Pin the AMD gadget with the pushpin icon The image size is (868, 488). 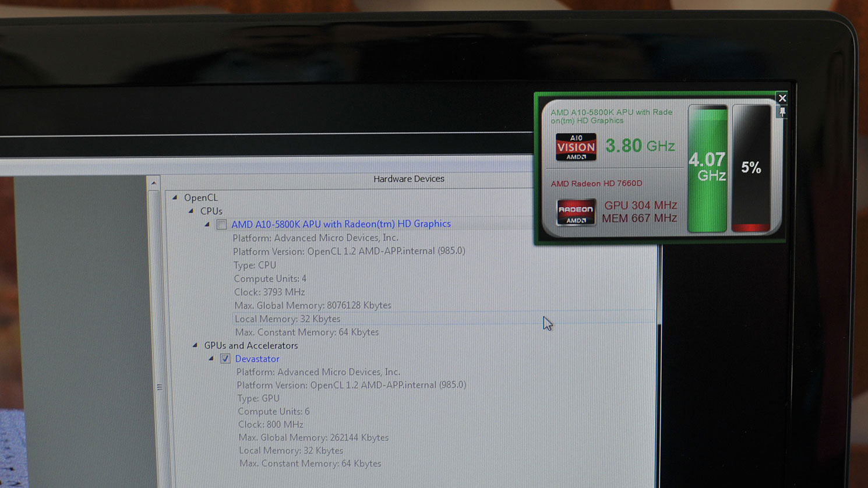click(x=782, y=112)
